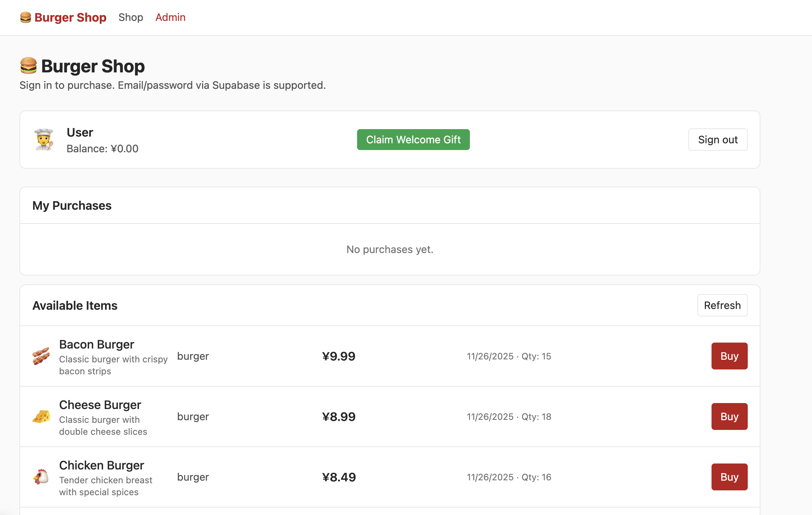Image resolution: width=812 pixels, height=515 pixels.
Task: Click the chef avatar icon
Action: pyautogui.click(x=44, y=140)
